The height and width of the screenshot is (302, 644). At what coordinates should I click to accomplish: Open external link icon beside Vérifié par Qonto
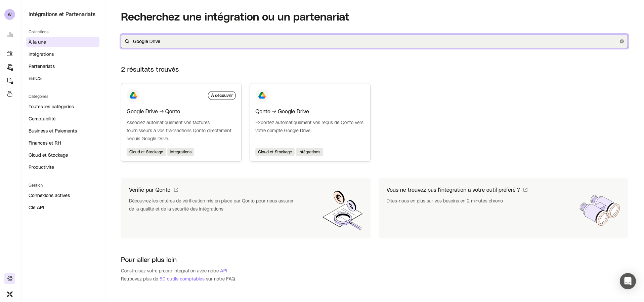[x=176, y=190]
